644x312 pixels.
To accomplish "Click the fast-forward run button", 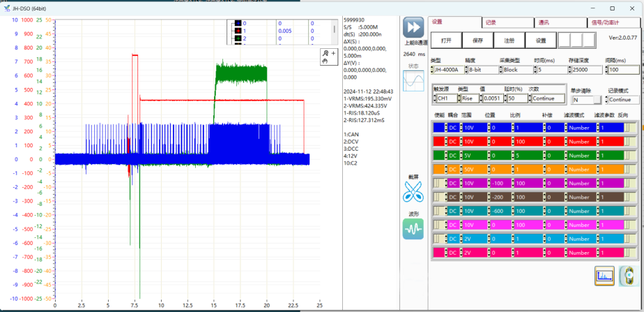I will [x=413, y=27].
